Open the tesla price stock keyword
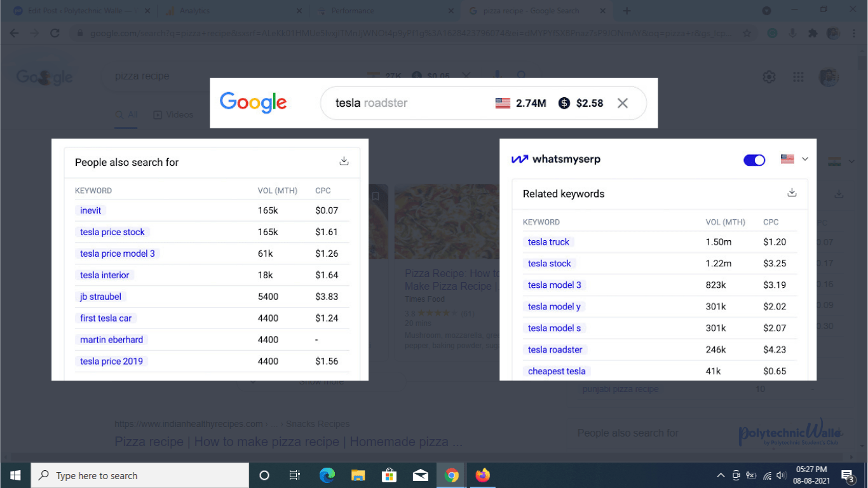 coord(112,232)
